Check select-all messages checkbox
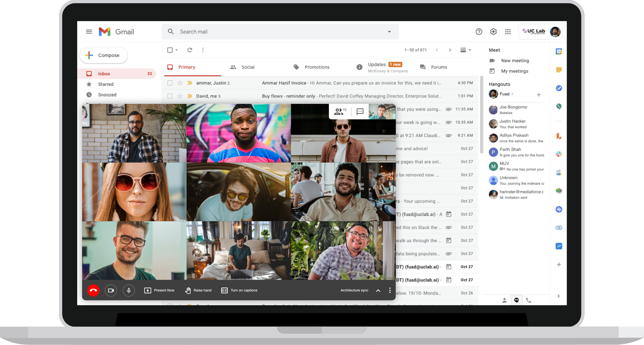Image resolution: width=644 pixels, height=345 pixels. [x=170, y=50]
